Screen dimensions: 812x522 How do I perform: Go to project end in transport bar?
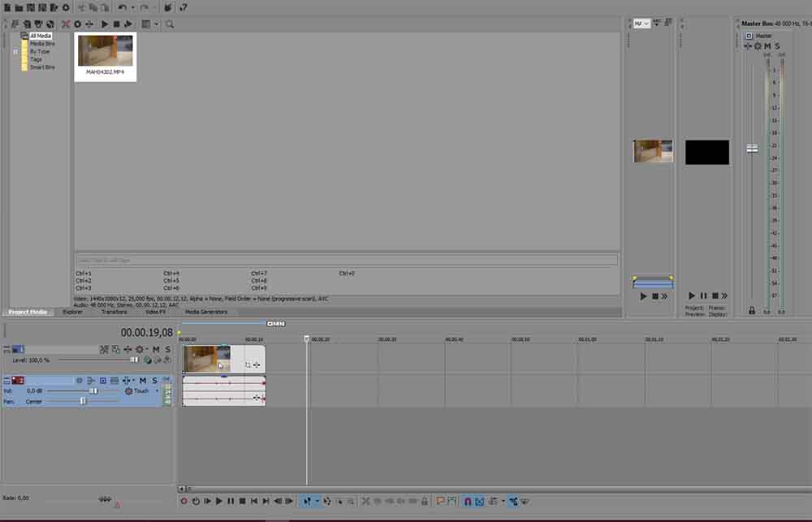[x=266, y=501]
